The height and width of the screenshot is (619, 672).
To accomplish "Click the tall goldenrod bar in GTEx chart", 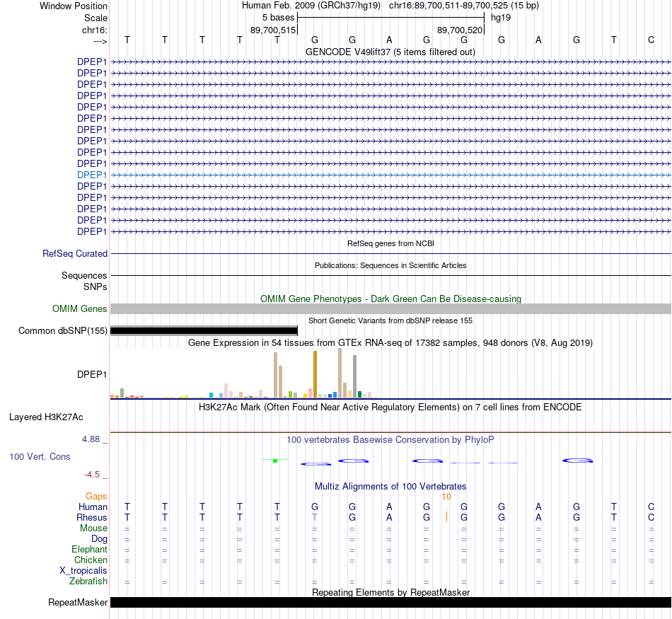I will 315,374.
